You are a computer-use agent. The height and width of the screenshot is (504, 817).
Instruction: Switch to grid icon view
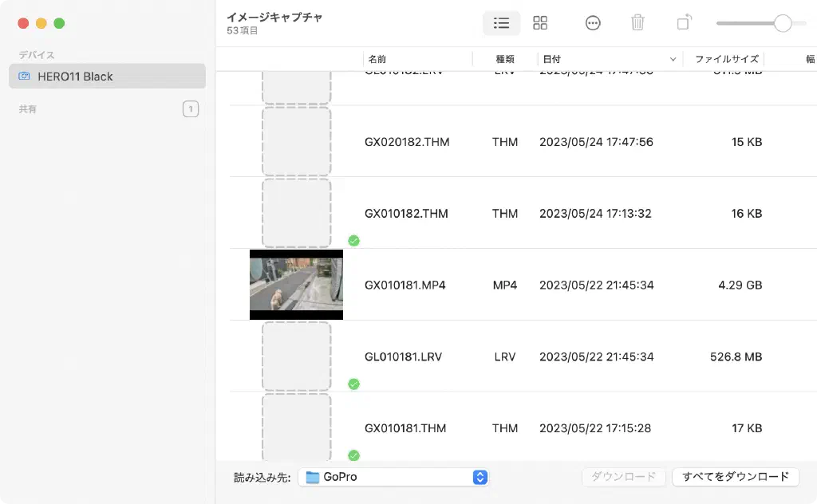click(540, 23)
